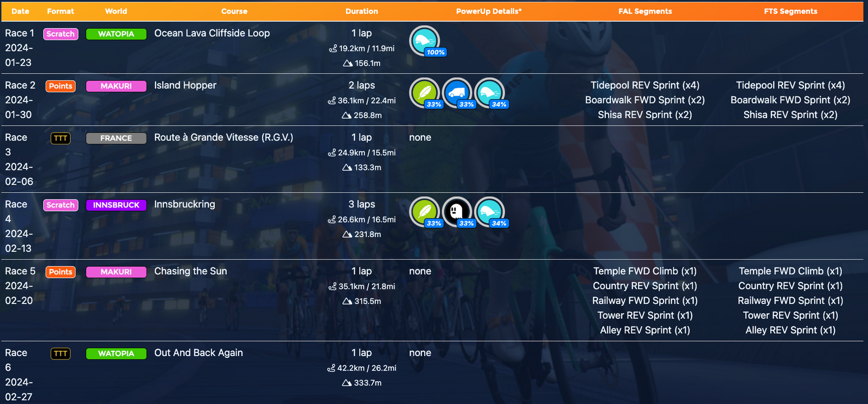Click FAL Shisa REV Sprint (x2)

[645, 115]
